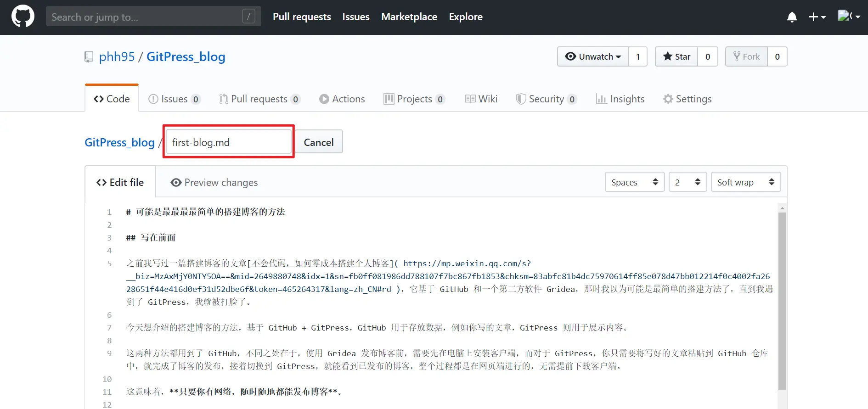This screenshot has height=409, width=868.
Task: Click the editor vertical scrollbar thumb
Action: pyautogui.click(x=782, y=301)
